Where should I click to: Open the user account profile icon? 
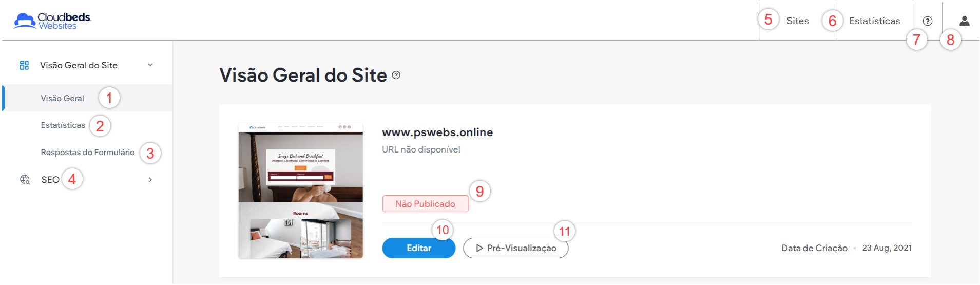click(x=964, y=21)
